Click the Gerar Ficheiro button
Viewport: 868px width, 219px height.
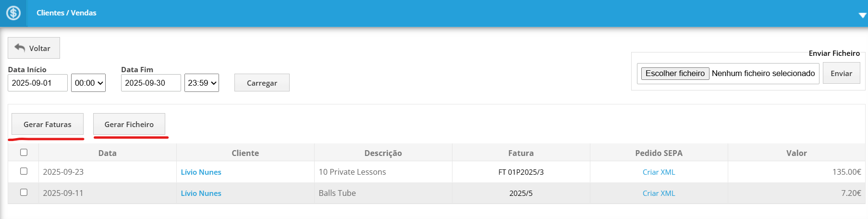[x=129, y=124]
